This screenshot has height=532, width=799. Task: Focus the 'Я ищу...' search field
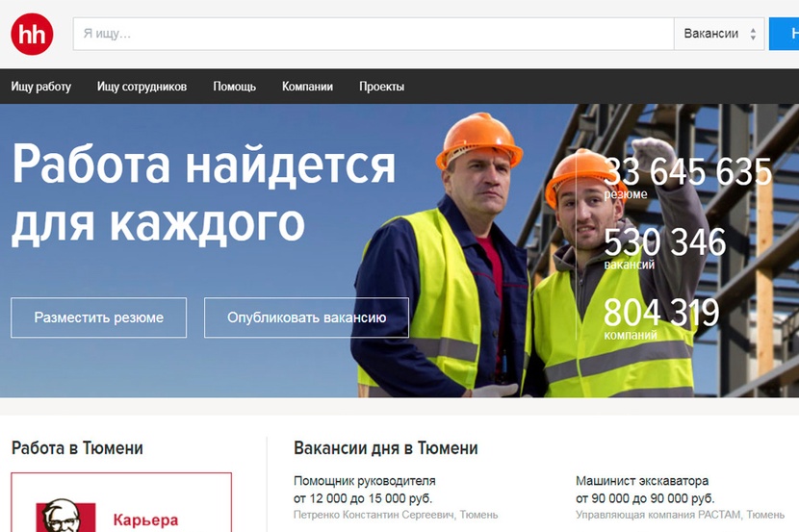(x=374, y=34)
